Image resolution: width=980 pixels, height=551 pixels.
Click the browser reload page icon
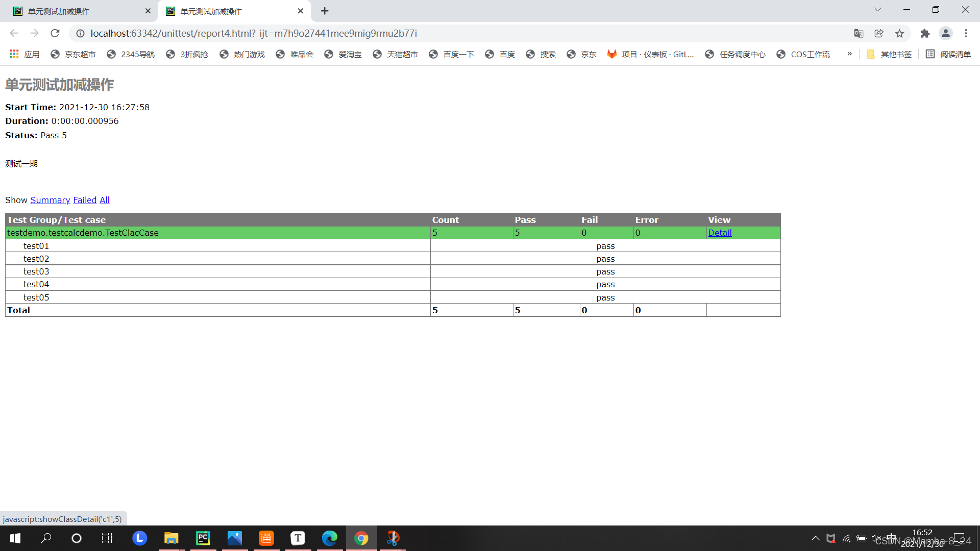tap(55, 33)
